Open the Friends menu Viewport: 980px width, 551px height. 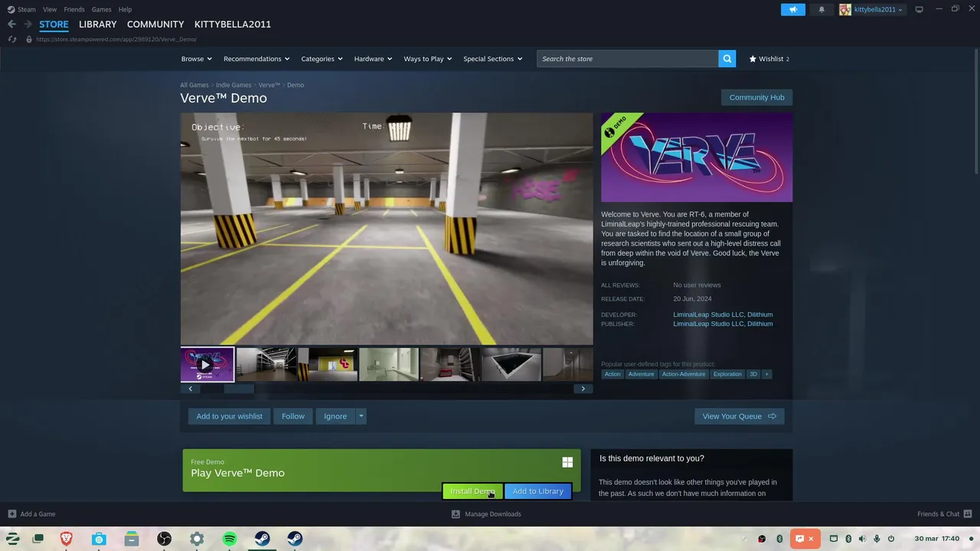[74, 9]
